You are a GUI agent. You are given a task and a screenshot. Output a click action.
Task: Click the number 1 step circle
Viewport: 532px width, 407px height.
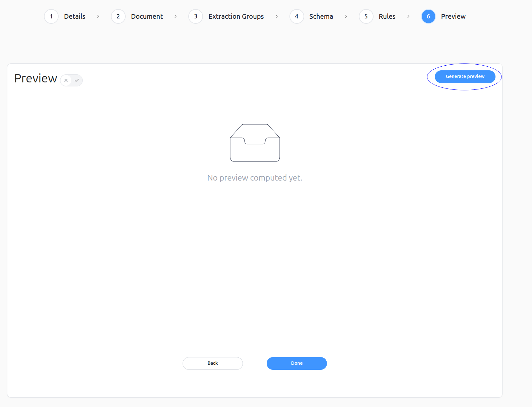51,16
